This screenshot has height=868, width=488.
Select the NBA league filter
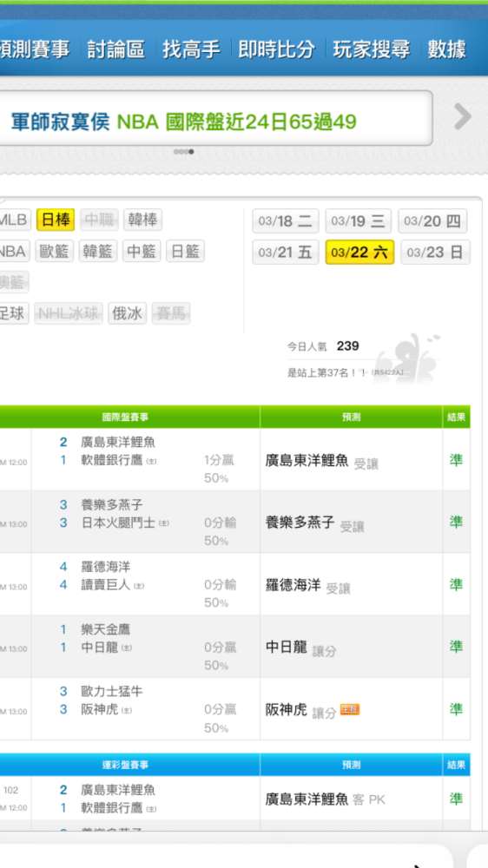(x=13, y=252)
